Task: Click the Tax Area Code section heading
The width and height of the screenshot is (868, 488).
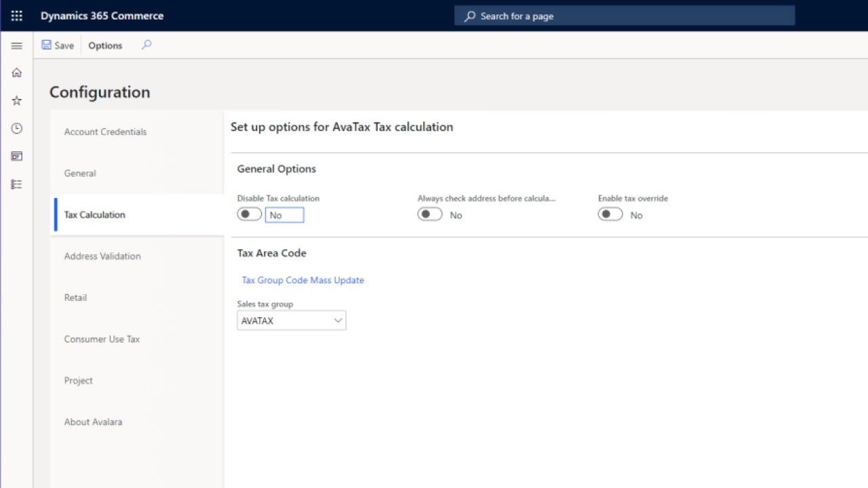Action: [x=272, y=253]
